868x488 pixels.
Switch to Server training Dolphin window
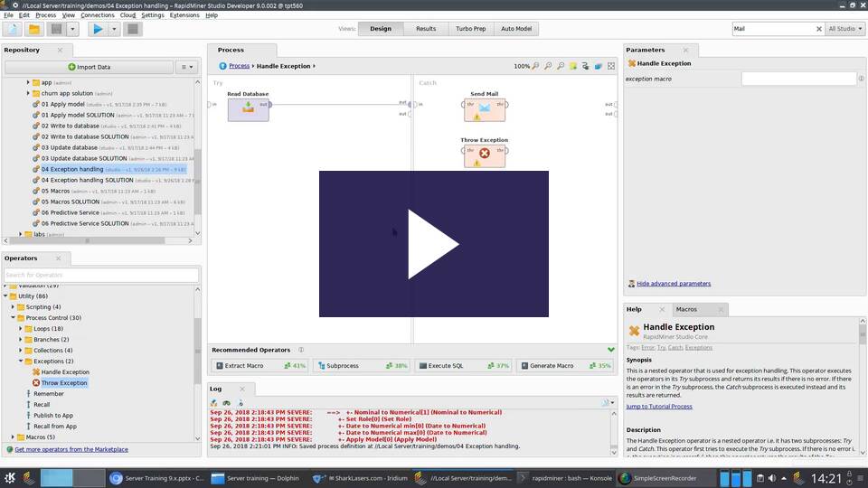point(257,478)
